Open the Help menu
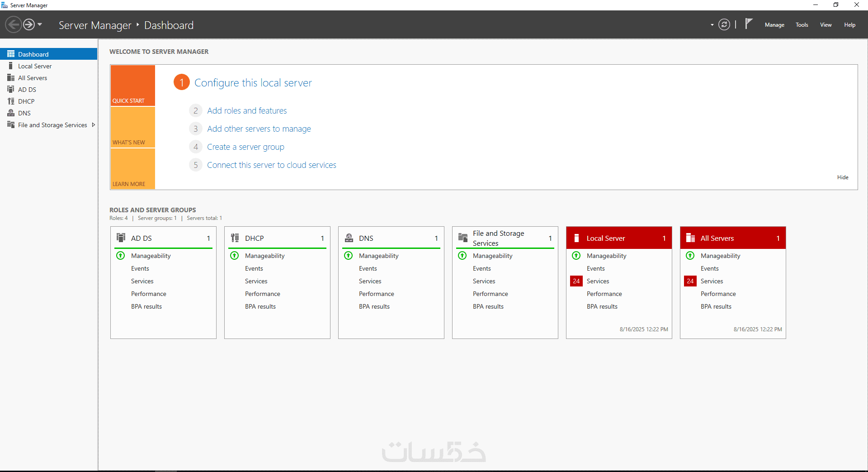The width and height of the screenshot is (868, 472). pyautogui.click(x=849, y=25)
